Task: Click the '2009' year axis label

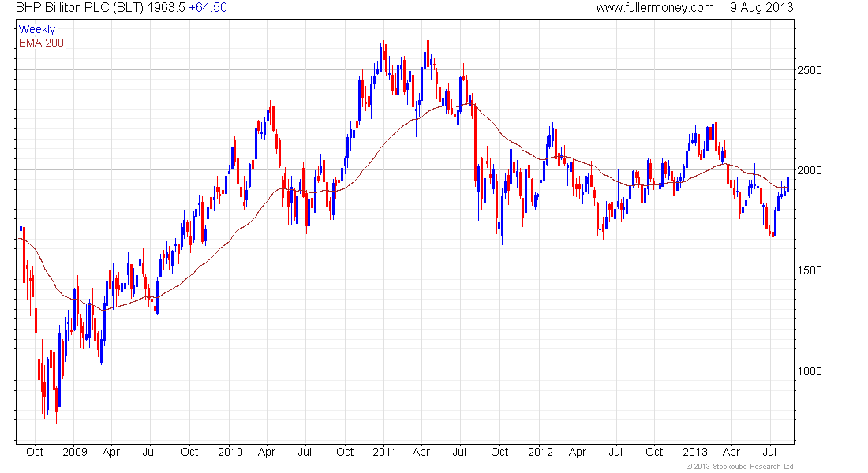Action: point(75,452)
